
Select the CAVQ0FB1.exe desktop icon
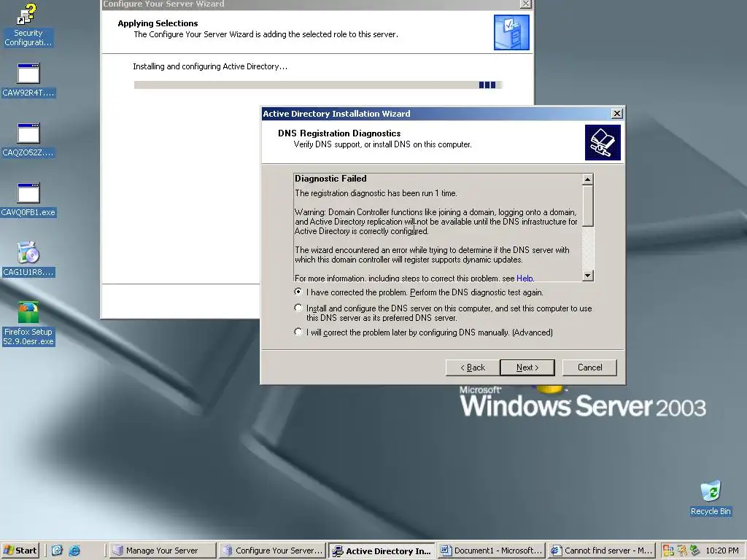(28, 200)
